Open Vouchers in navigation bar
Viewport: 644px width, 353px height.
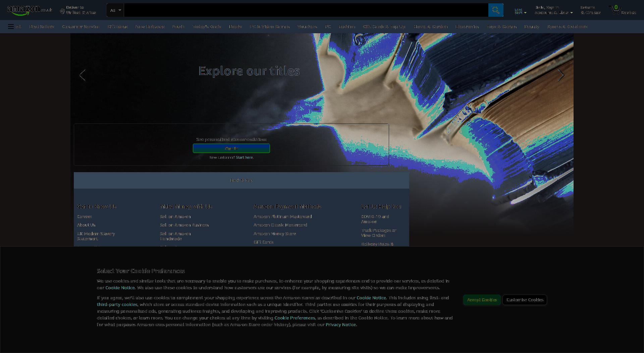click(307, 27)
